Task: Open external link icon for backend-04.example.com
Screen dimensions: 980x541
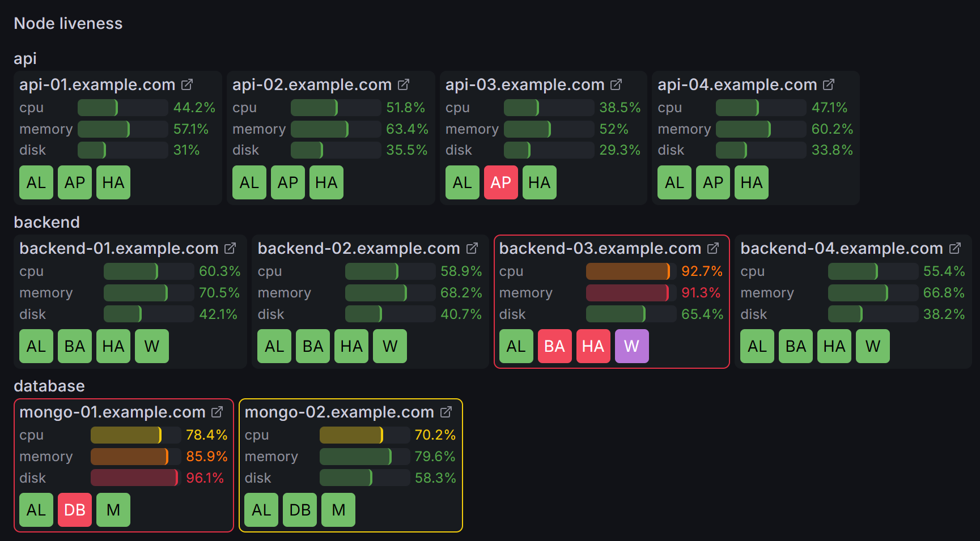Action: [955, 249]
